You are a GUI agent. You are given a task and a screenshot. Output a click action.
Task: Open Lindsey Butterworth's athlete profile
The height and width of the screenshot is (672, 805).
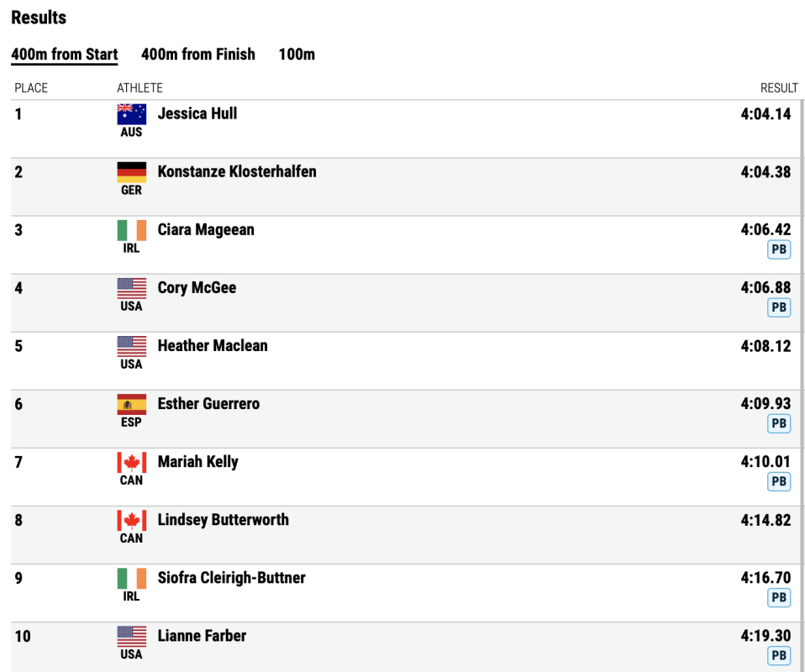(x=223, y=519)
